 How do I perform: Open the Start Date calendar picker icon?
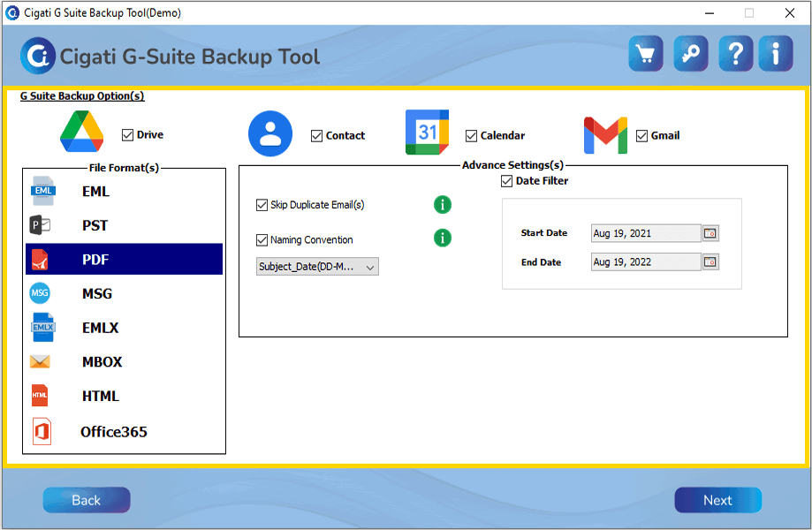[710, 233]
